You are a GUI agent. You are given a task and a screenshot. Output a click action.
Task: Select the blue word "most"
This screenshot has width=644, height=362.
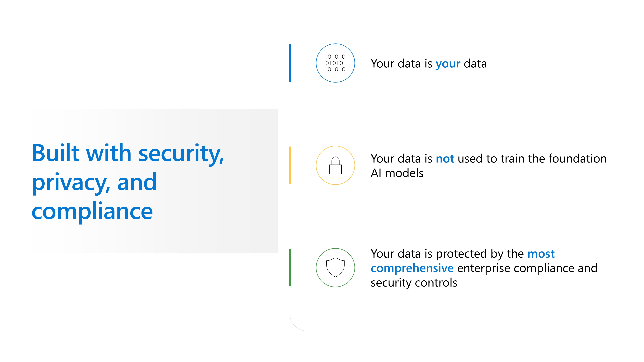tap(541, 254)
